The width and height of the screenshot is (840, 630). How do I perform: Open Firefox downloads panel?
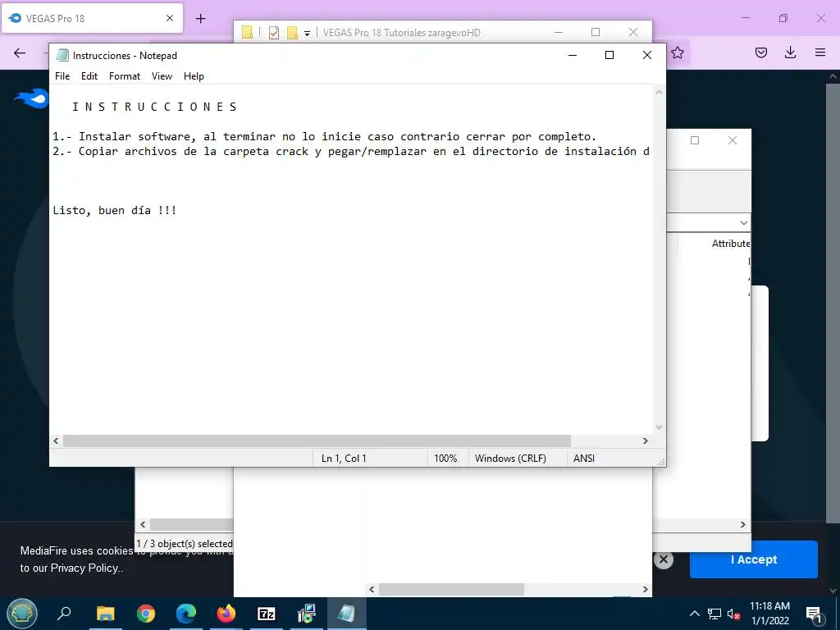(790, 52)
